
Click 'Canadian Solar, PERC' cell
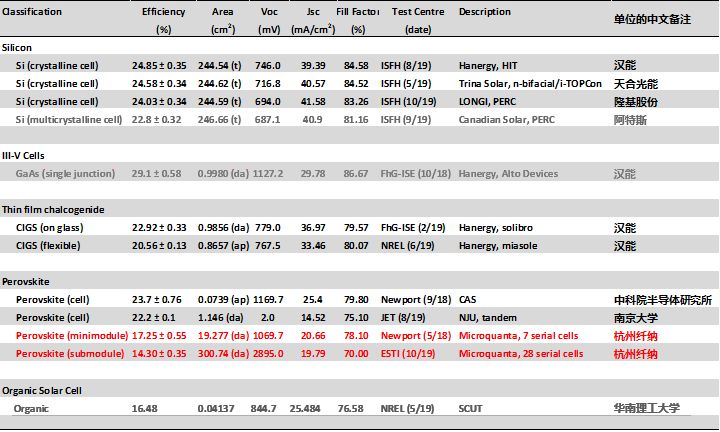(506, 120)
